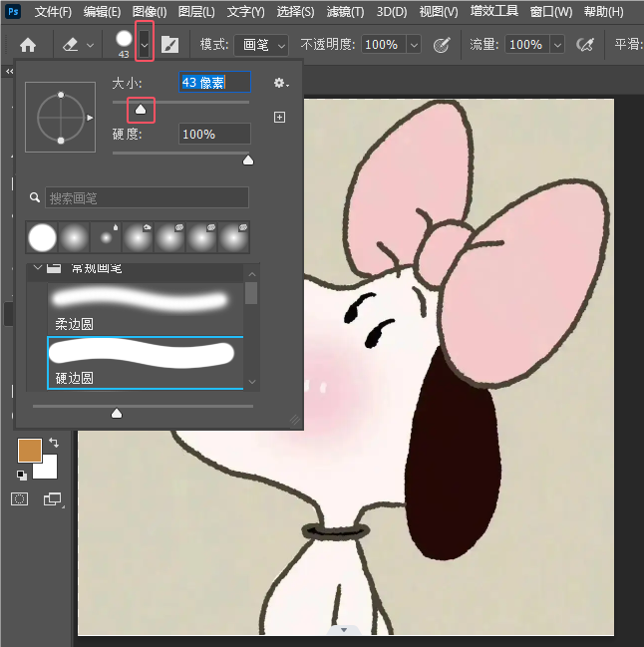This screenshot has height=647, width=644.
Task: Open the 模式 dropdown showing 画笔
Action: [265, 45]
